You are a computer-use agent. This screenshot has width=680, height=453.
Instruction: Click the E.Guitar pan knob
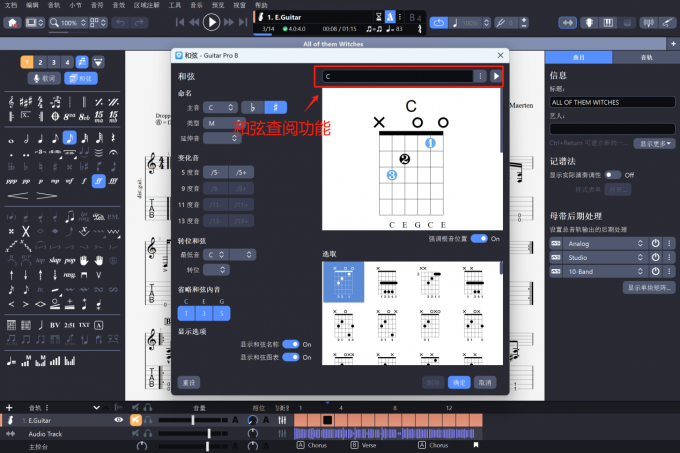tap(252, 420)
